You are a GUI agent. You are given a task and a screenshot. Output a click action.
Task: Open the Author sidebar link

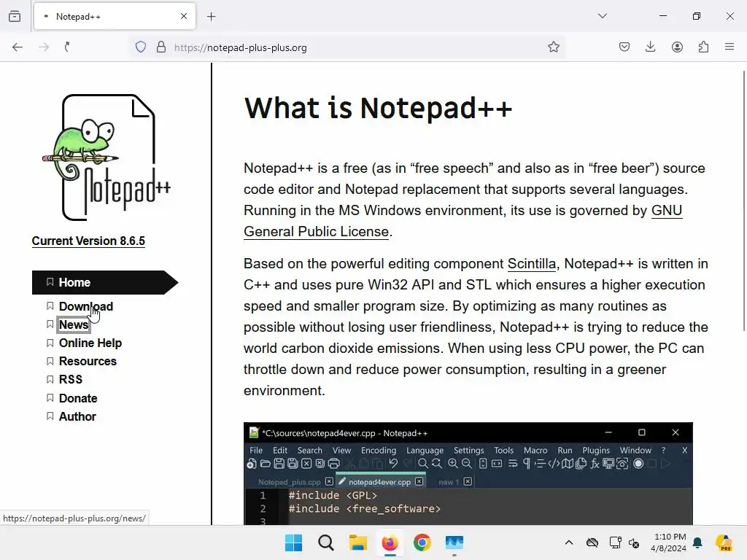click(x=77, y=416)
